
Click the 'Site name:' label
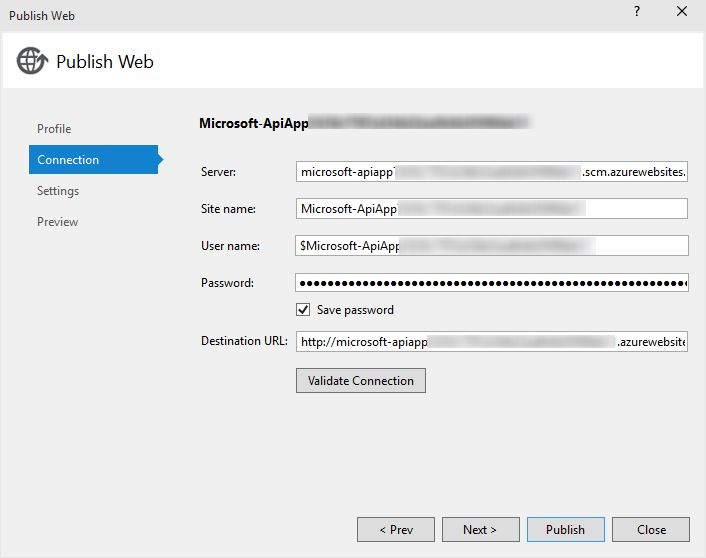(x=228, y=209)
